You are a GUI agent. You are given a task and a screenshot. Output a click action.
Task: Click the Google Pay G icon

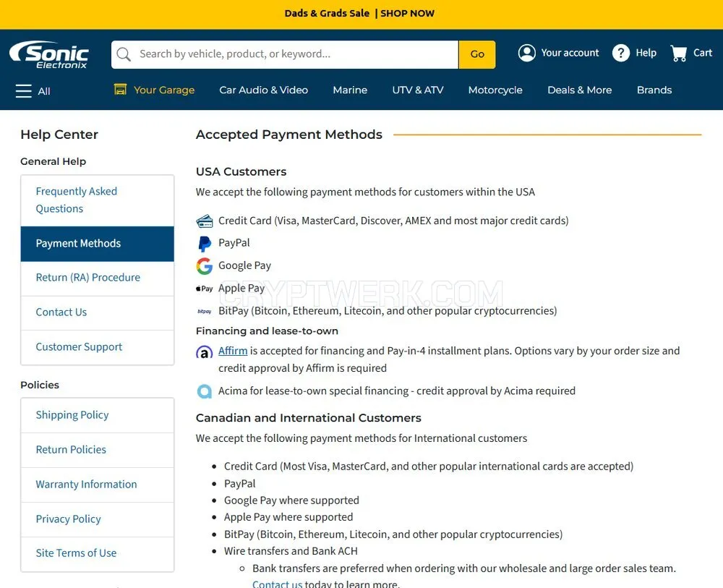(x=205, y=265)
